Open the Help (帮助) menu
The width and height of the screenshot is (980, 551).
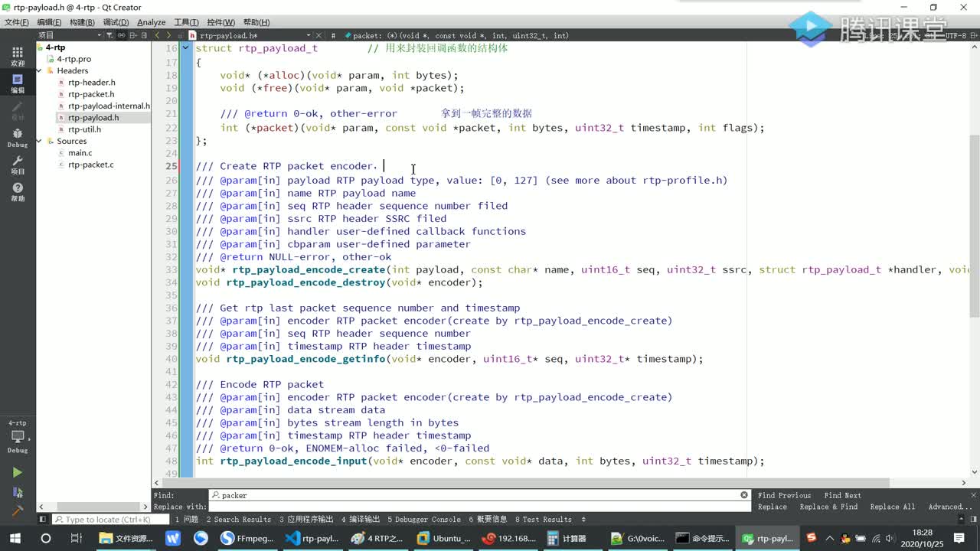(x=256, y=22)
